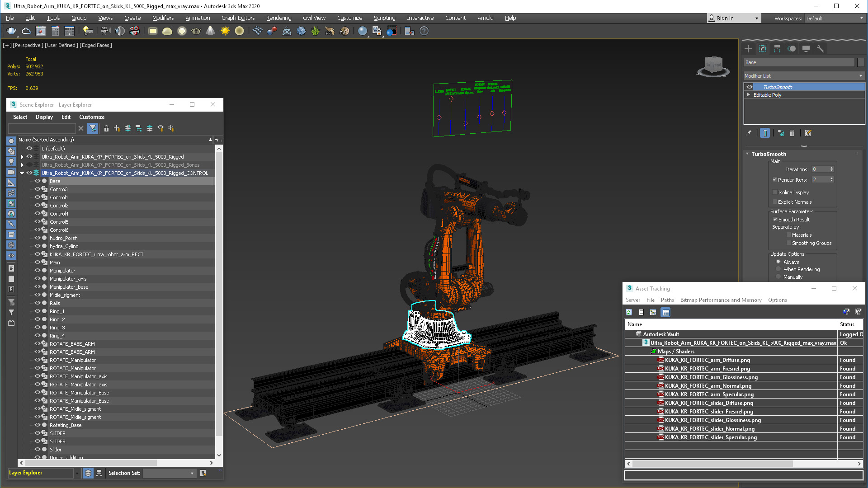Image resolution: width=868 pixels, height=488 pixels.
Task: Toggle TurboSmooth modifier visibility eye
Action: (x=750, y=87)
